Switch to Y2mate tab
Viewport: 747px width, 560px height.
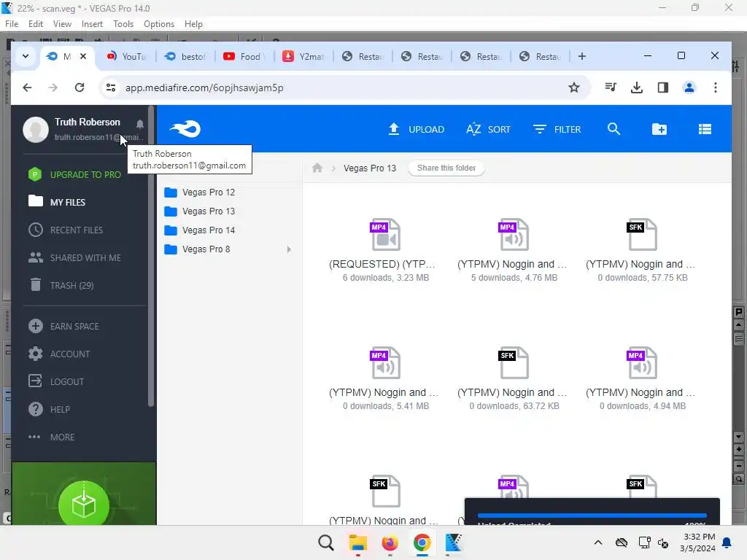pyautogui.click(x=303, y=56)
